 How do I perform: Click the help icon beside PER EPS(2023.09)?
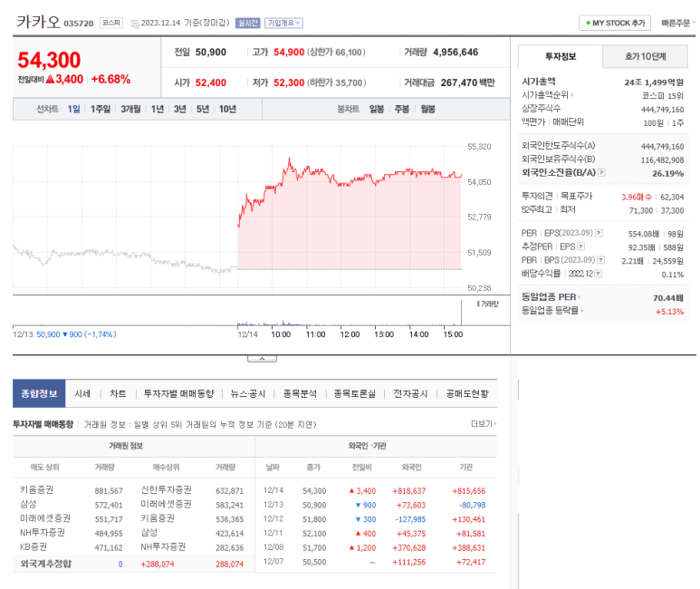[x=599, y=233]
